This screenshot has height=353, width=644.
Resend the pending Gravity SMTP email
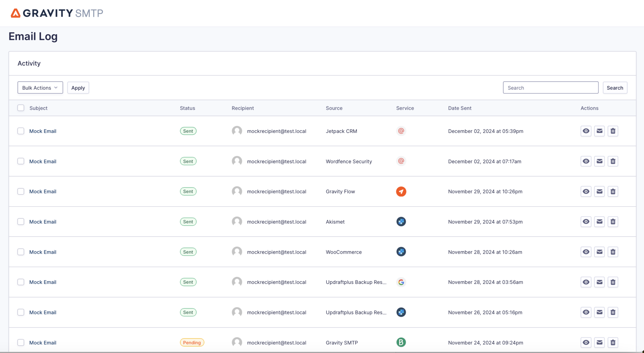tap(599, 342)
